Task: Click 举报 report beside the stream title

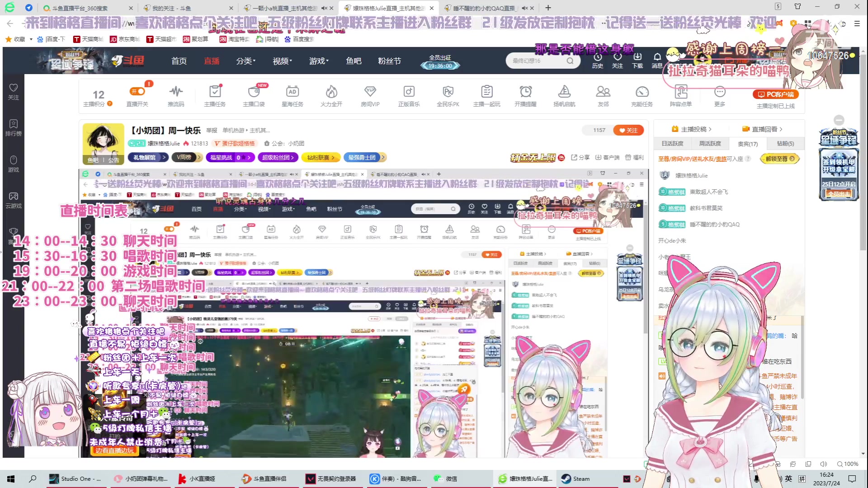Action: (x=212, y=130)
